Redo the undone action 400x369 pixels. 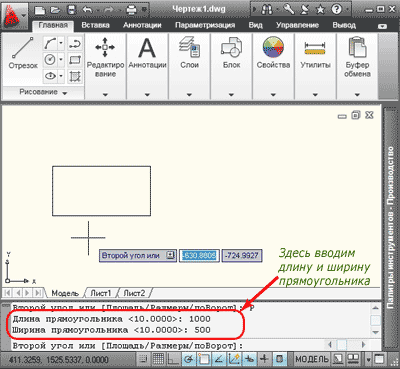[109, 10]
